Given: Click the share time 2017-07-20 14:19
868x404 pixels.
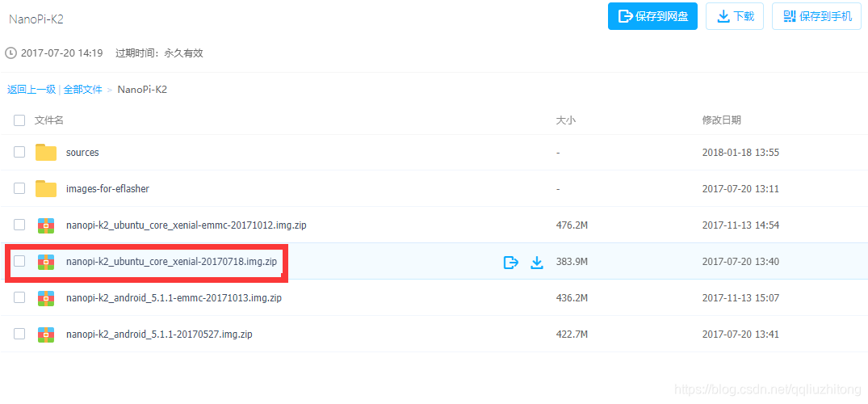Looking at the screenshot, I should [61, 53].
